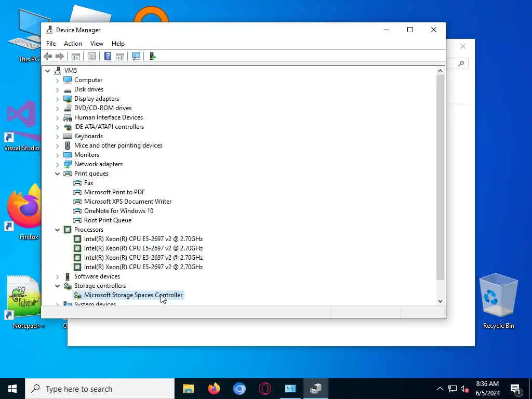Close the background window behind Device Manager

point(463,46)
